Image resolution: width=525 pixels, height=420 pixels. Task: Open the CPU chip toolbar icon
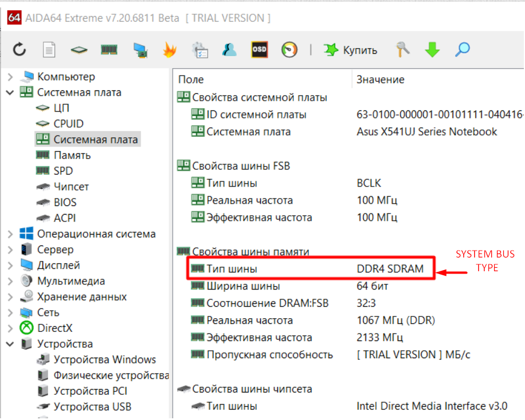(79, 50)
